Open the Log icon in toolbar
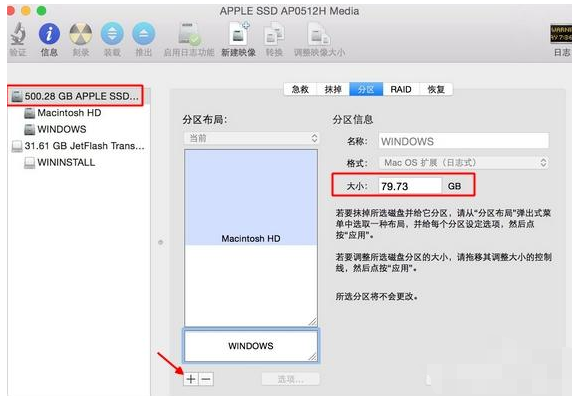The width and height of the screenshot is (578, 399). (561, 34)
